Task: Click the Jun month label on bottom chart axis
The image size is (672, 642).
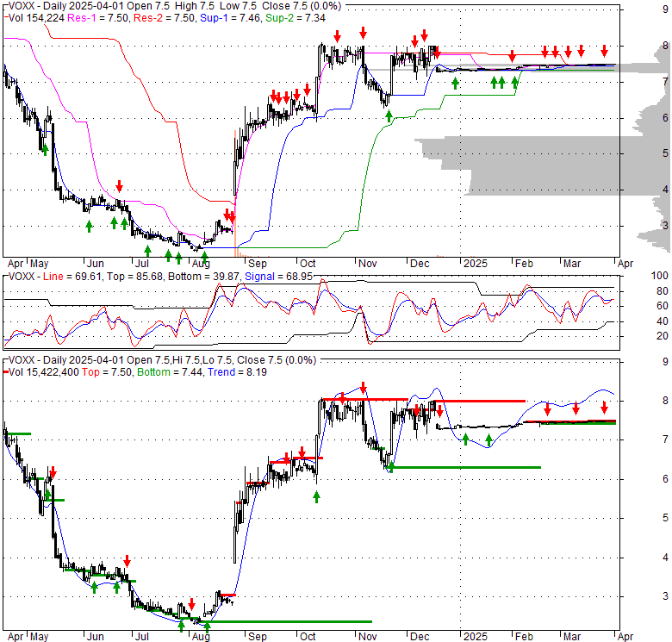Action: click(95, 637)
